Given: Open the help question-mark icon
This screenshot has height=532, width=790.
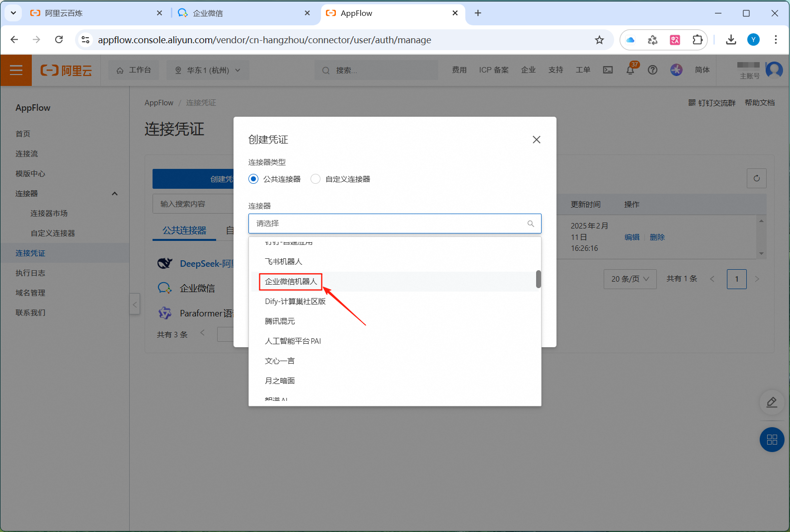Looking at the screenshot, I should (x=652, y=70).
